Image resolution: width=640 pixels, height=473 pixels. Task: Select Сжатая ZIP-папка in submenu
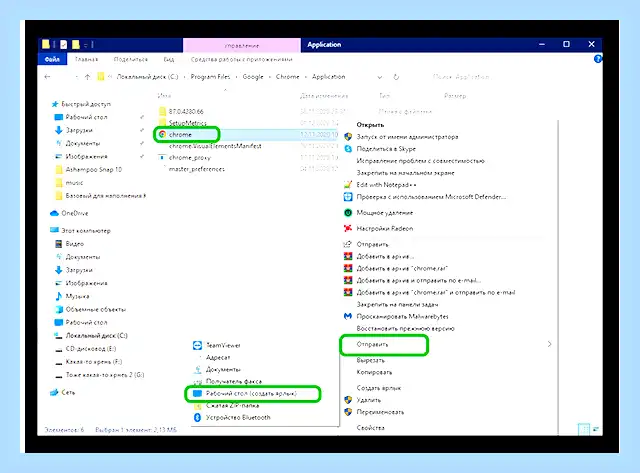(x=233, y=405)
